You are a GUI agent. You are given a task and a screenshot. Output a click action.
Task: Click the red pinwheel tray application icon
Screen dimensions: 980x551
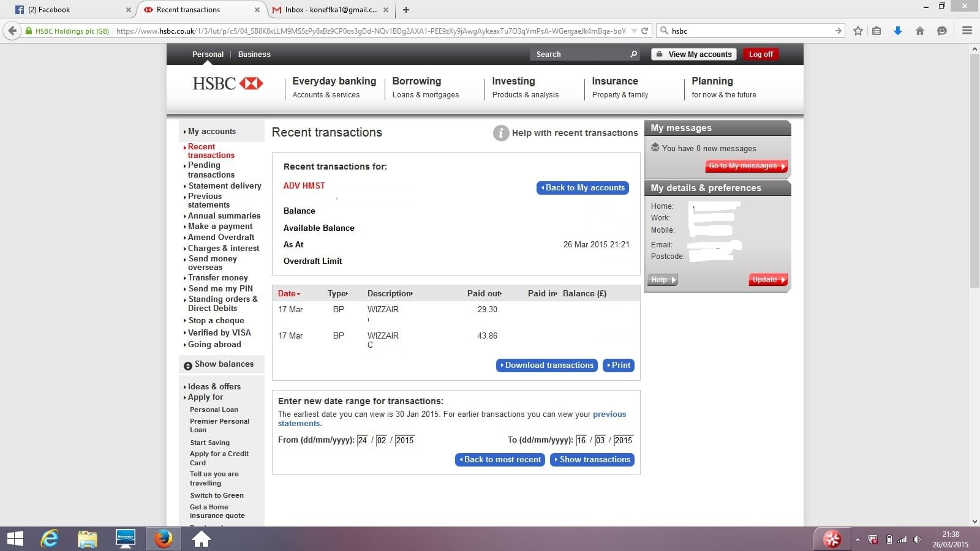tap(832, 539)
